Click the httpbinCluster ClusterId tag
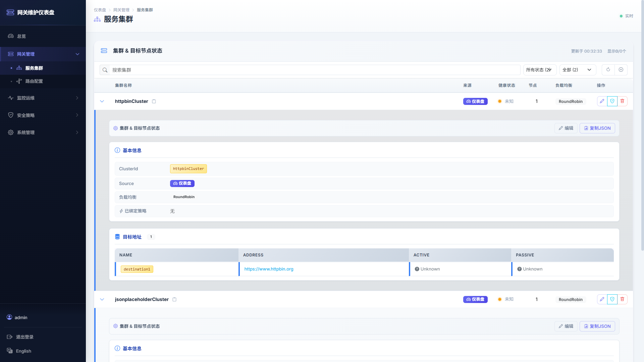Image resolution: width=644 pixels, height=362 pixels. click(x=189, y=169)
